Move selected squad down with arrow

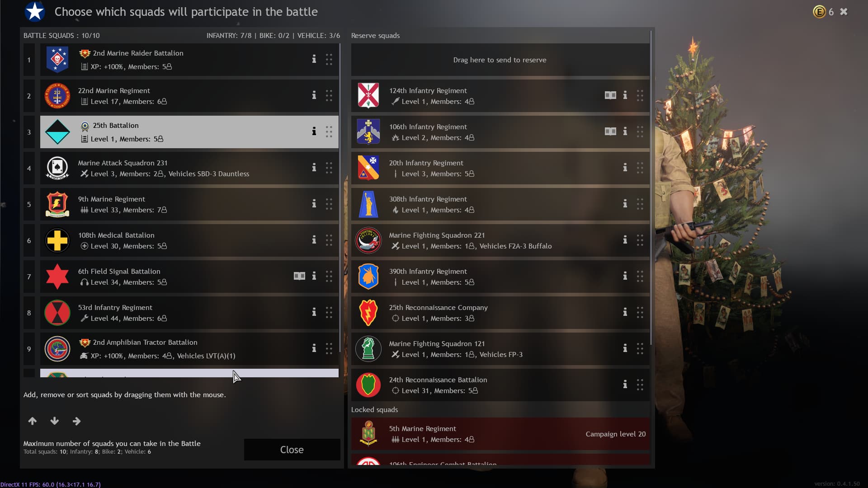click(55, 421)
